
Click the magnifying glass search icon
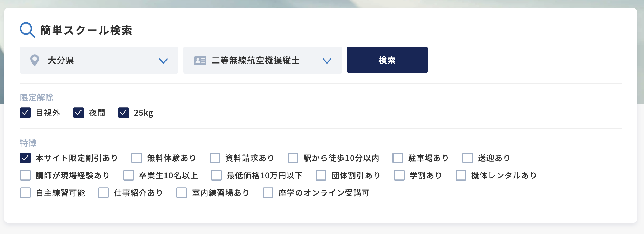(x=27, y=30)
